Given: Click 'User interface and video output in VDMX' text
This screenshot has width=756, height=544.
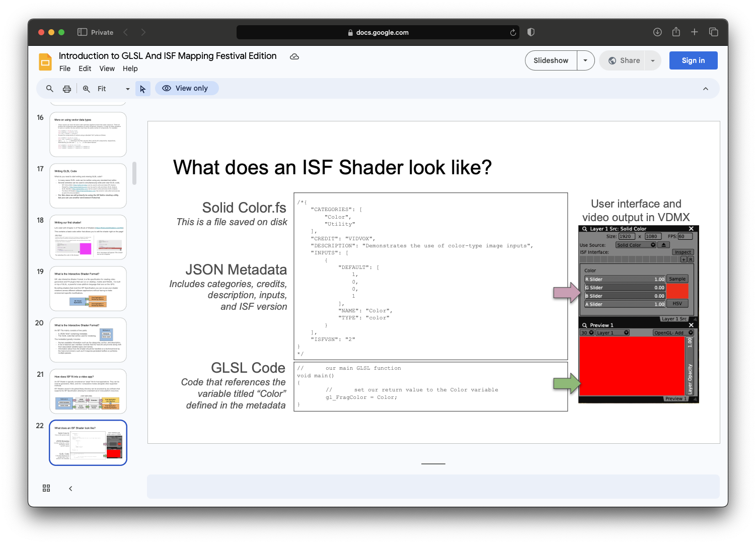Looking at the screenshot, I should [x=636, y=211].
